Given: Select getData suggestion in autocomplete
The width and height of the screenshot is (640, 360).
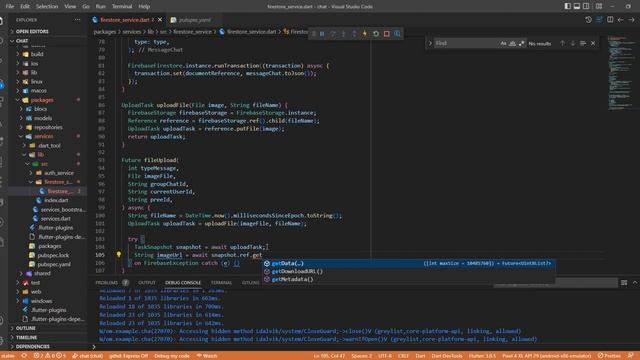Looking at the screenshot, I should pos(408,264).
